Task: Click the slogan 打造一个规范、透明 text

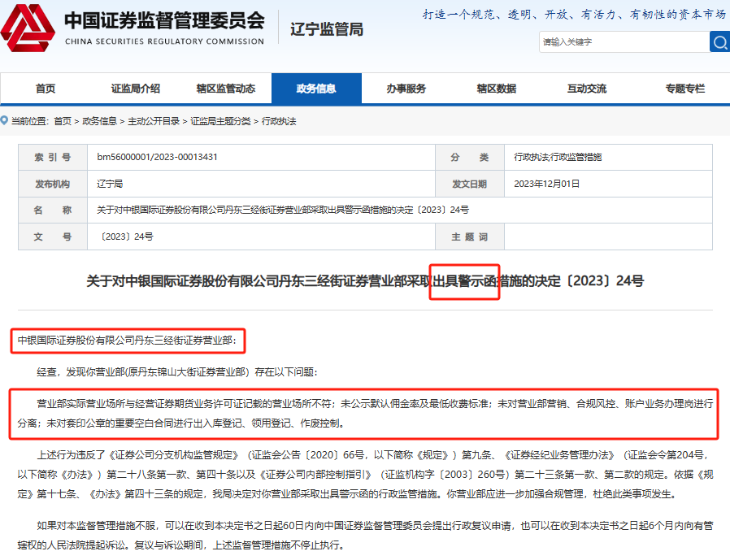Action: coord(574,15)
